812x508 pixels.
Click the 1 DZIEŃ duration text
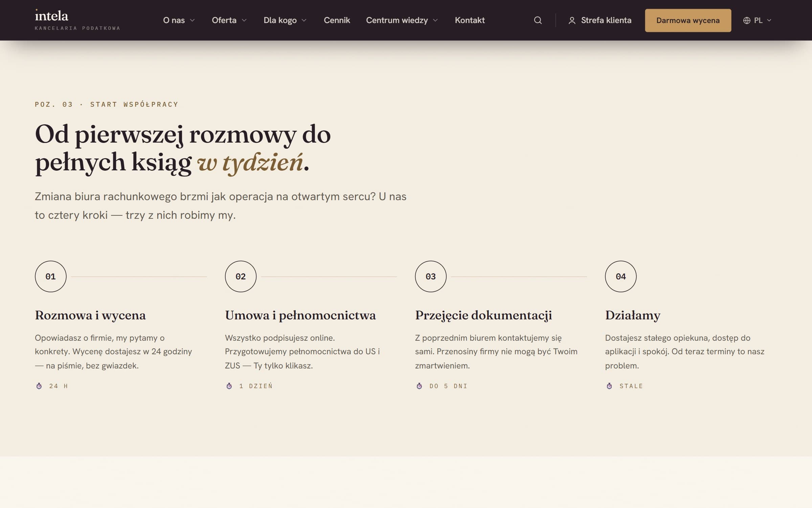click(x=256, y=386)
